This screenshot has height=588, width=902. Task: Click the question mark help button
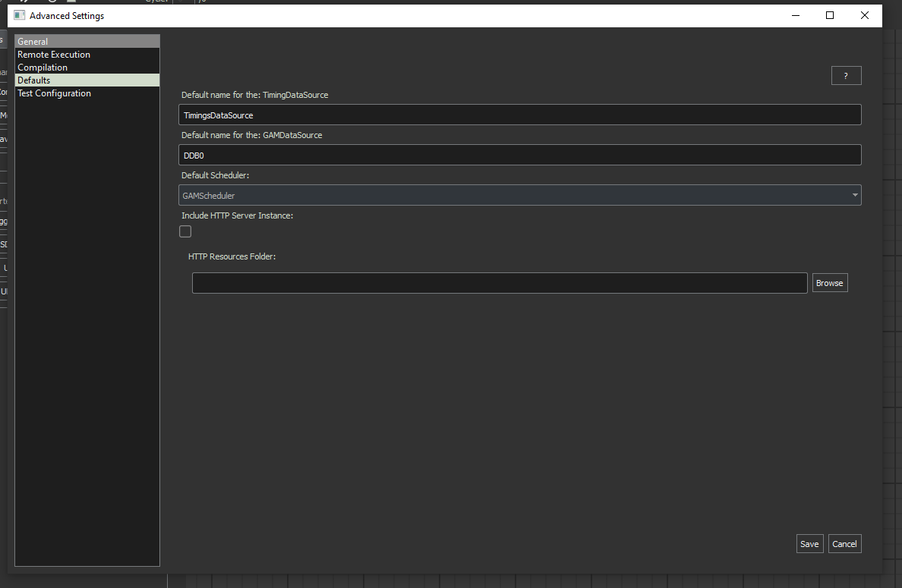[846, 76]
